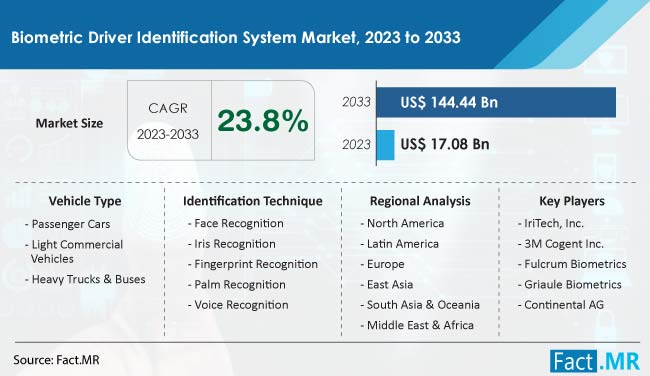The width and height of the screenshot is (650, 376).
Task: Click the 'US$ 17.08 Bn' value
Action: pos(445,144)
